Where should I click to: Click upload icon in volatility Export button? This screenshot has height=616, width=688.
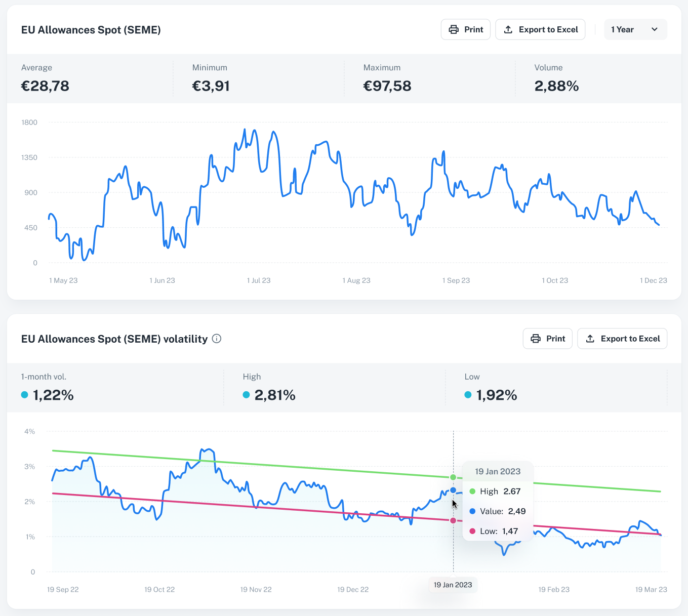590,339
